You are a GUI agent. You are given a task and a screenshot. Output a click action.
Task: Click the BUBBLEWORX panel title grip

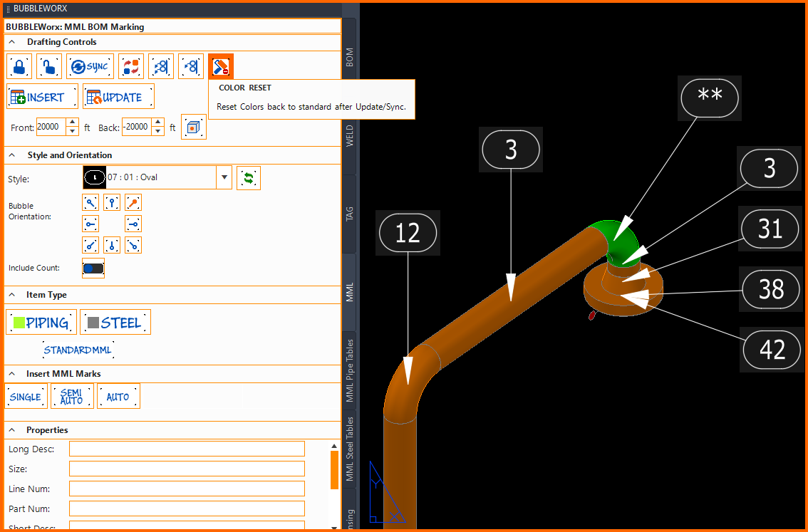9,9
